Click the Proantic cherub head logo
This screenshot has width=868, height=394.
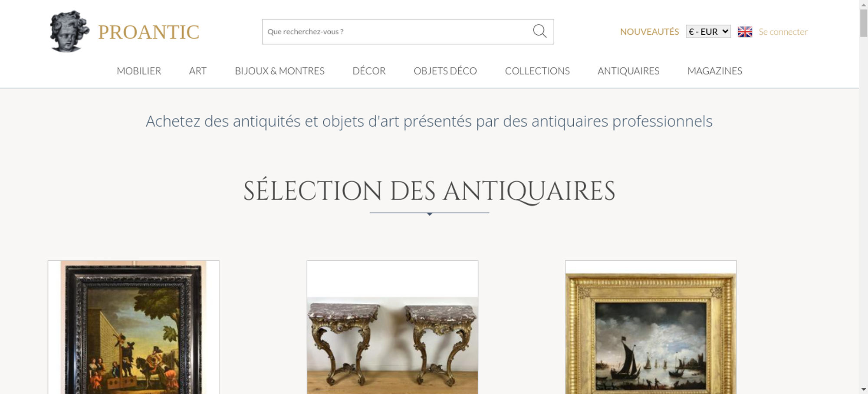(x=69, y=31)
